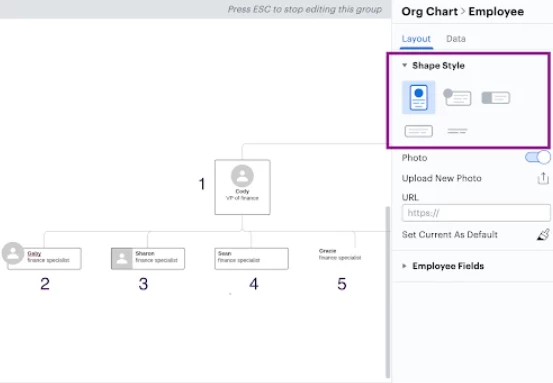553x383 pixels.
Task: Select Sharon's finance specialist box
Action: (148, 259)
